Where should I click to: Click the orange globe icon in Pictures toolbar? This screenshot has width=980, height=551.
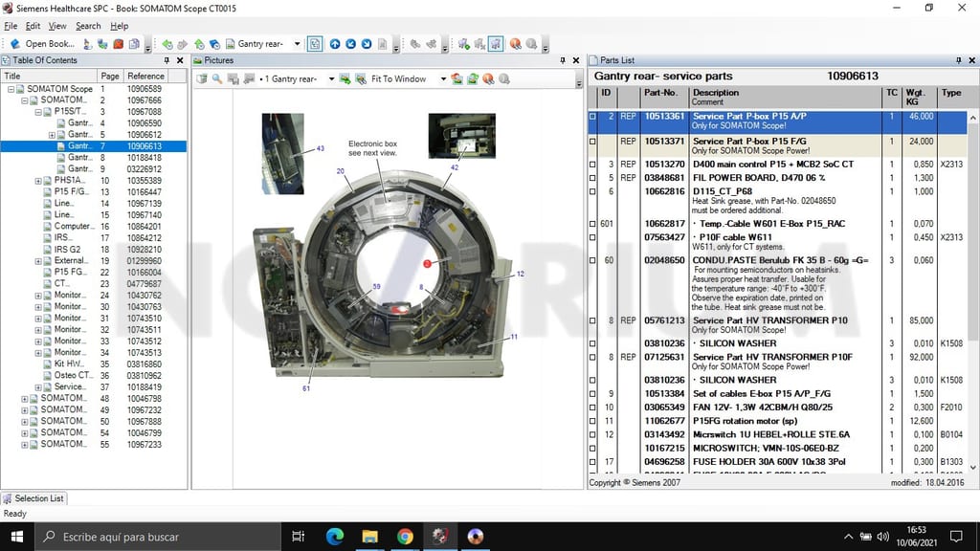tap(488, 78)
